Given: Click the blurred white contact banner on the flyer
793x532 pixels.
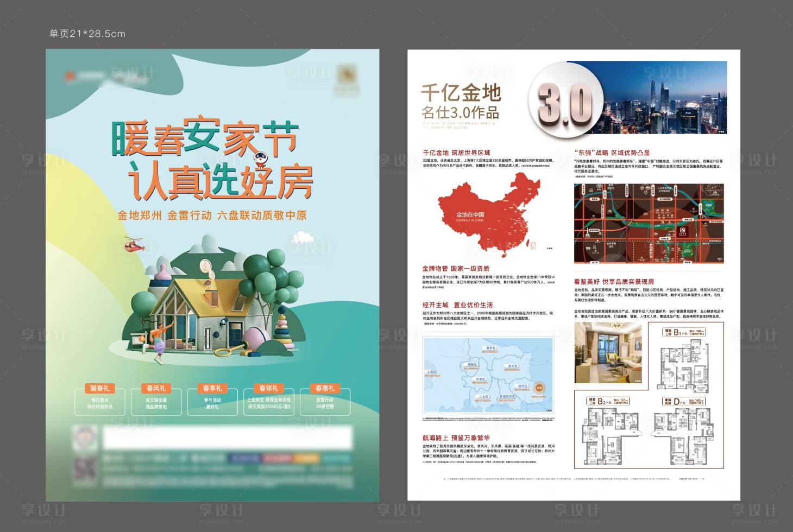Looking at the screenshot, I should click(227, 437).
